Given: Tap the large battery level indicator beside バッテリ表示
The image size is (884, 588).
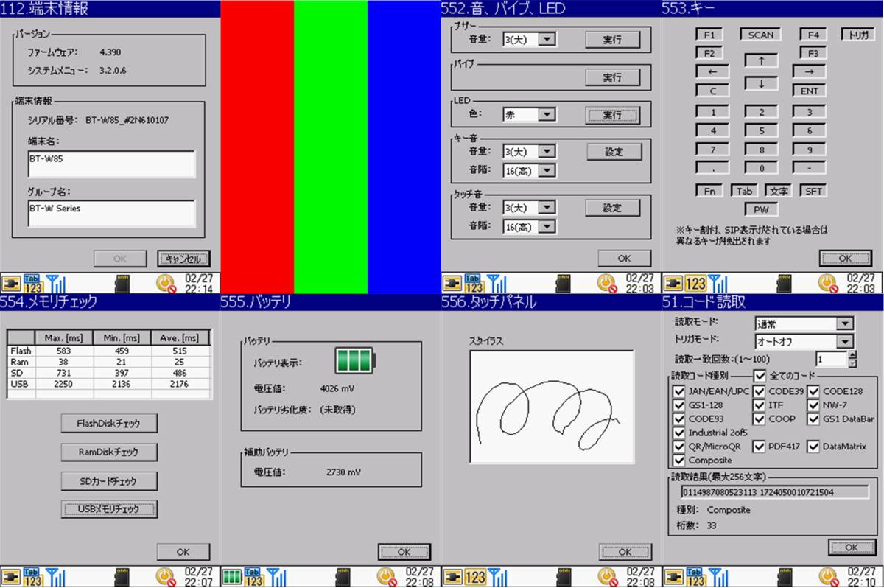Looking at the screenshot, I should (x=355, y=360).
